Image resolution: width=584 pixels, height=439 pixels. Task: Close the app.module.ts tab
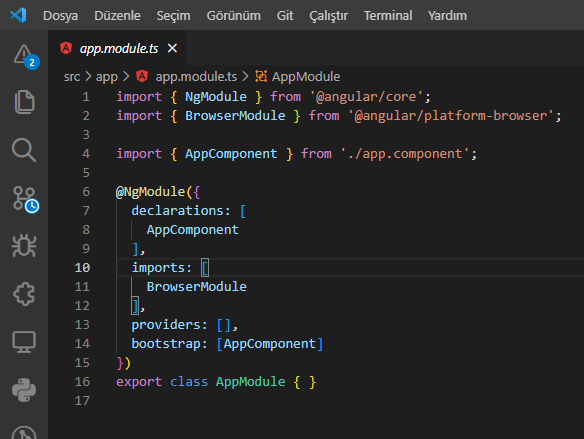(x=172, y=48)
